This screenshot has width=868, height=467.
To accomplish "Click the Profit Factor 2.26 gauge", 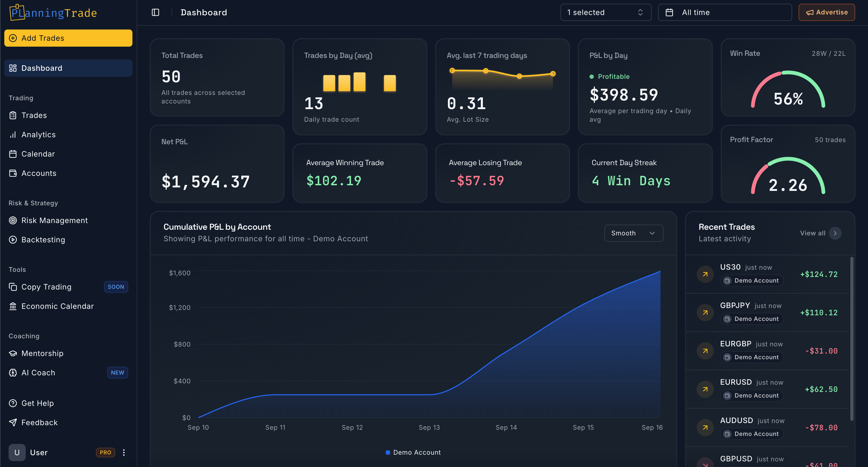I will (x=788, y=176).
